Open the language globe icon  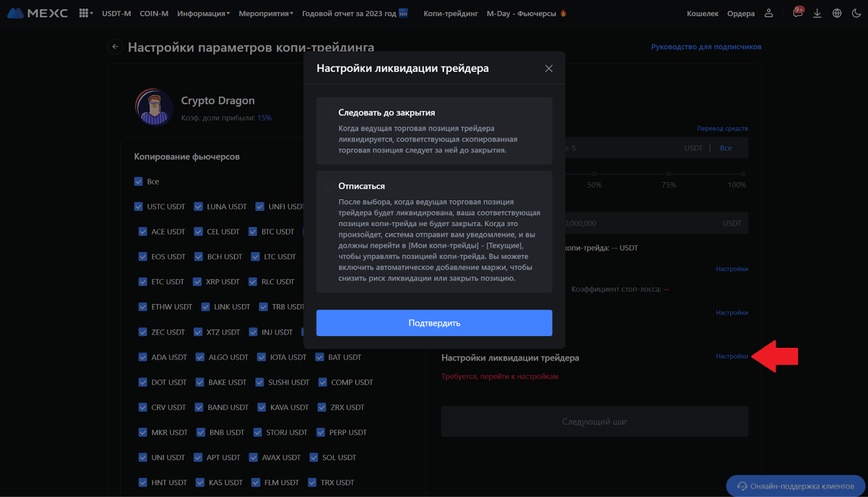pos(837,13)
